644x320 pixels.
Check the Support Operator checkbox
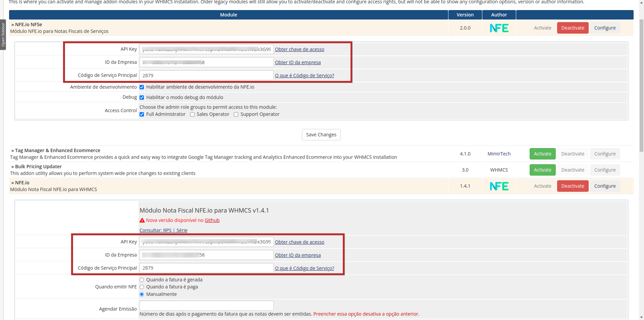(236, 115)
